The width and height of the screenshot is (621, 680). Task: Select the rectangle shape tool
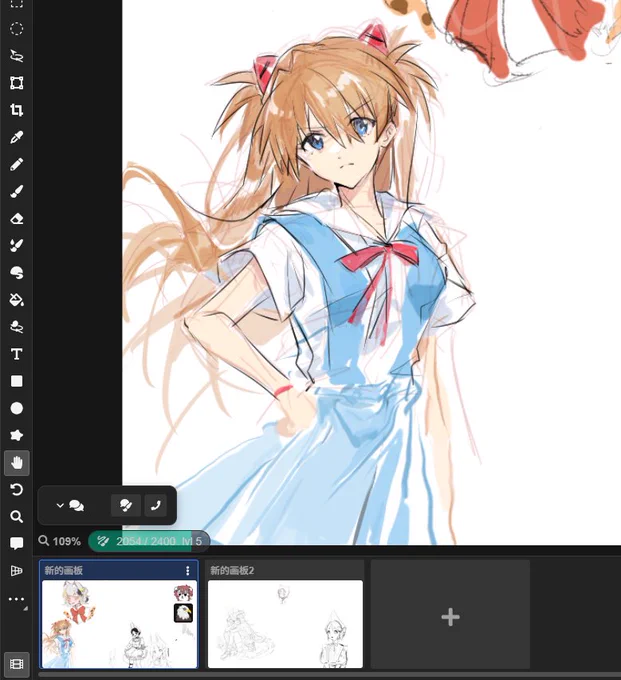16,381
